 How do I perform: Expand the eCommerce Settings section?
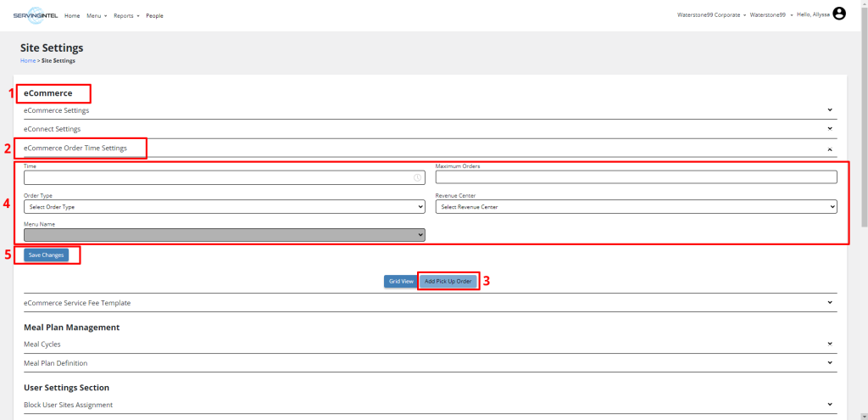[829, 110]
